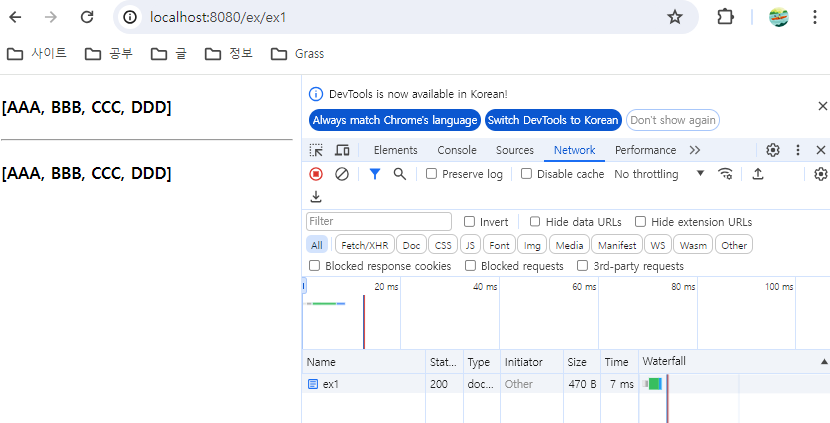Open the Grass bookmark folder
The width and height of the screenshot is (830, 423).
click(297, 53)
